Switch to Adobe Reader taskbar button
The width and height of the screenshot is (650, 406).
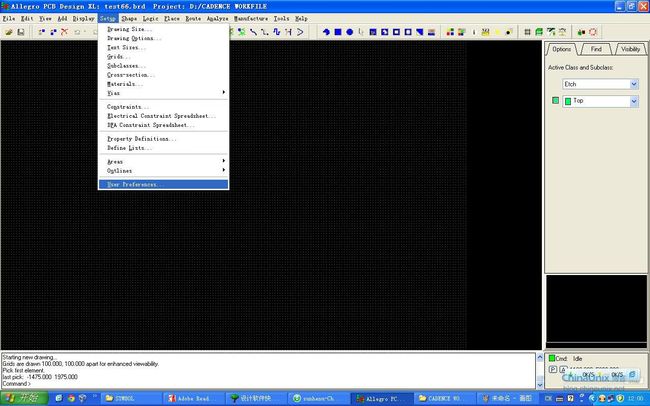(193, 399)
